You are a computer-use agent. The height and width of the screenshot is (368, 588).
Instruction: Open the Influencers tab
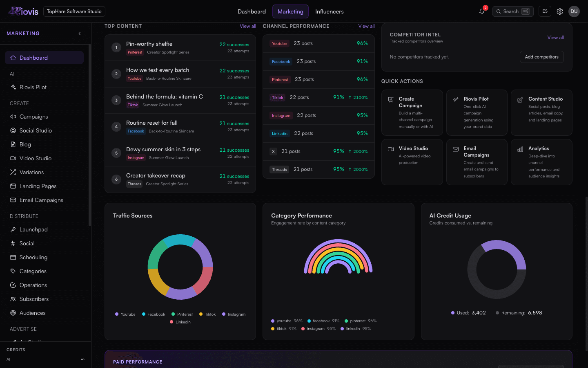(330, 11)
